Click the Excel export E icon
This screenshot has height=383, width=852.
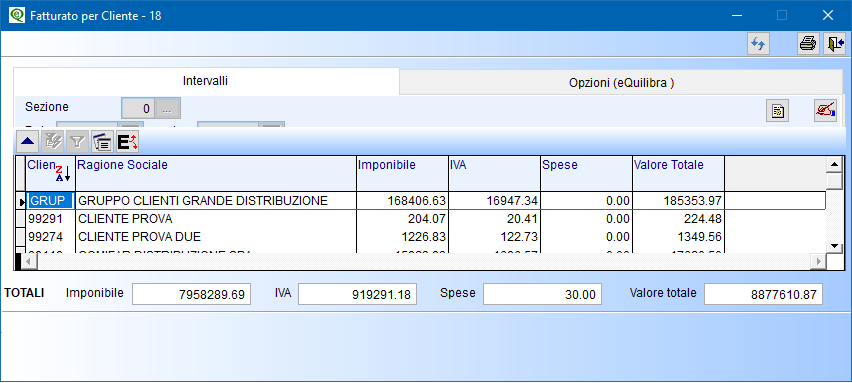point(127,142)
